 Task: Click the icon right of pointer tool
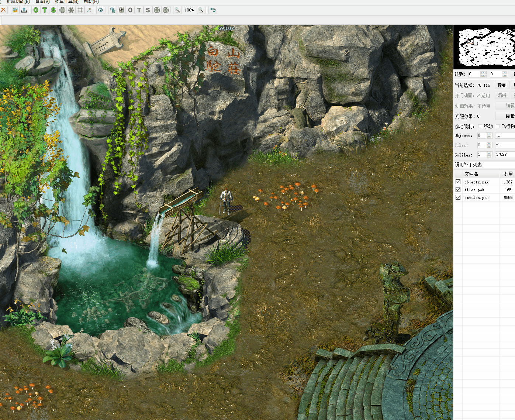click(x=121, y=10)
